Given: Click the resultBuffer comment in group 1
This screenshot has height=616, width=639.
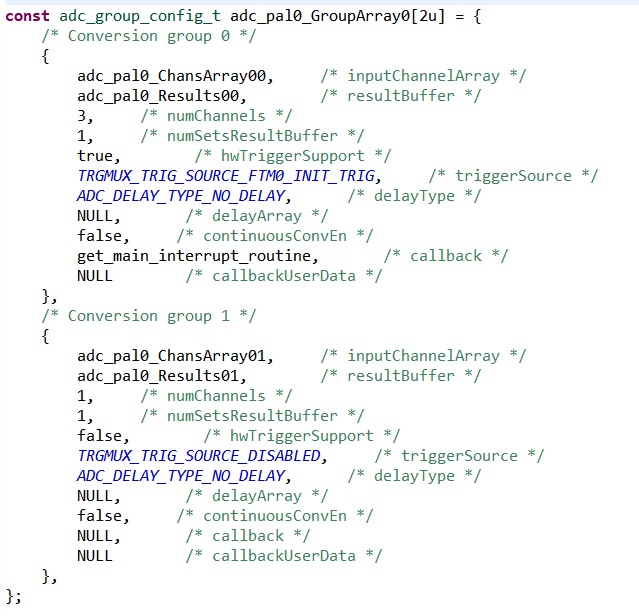Looking at the screenshot, I should [401, 376].
